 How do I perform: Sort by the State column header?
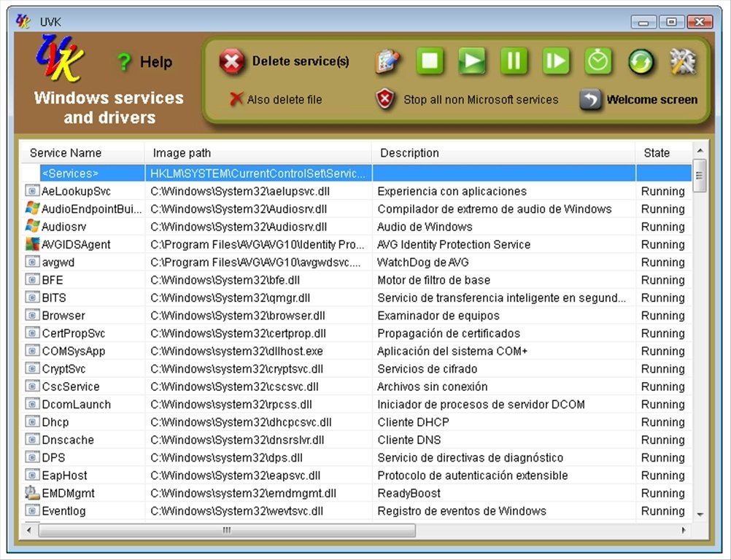664,153
